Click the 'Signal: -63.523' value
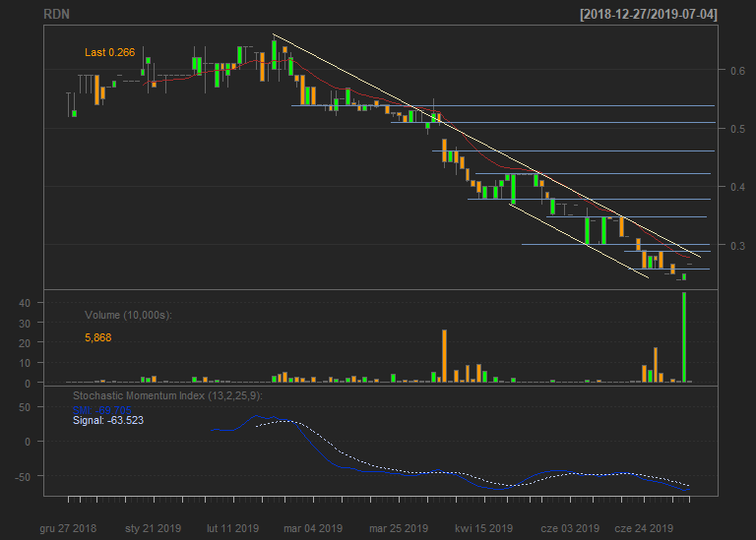Screen dimensions: 756x540 point(108,421)
